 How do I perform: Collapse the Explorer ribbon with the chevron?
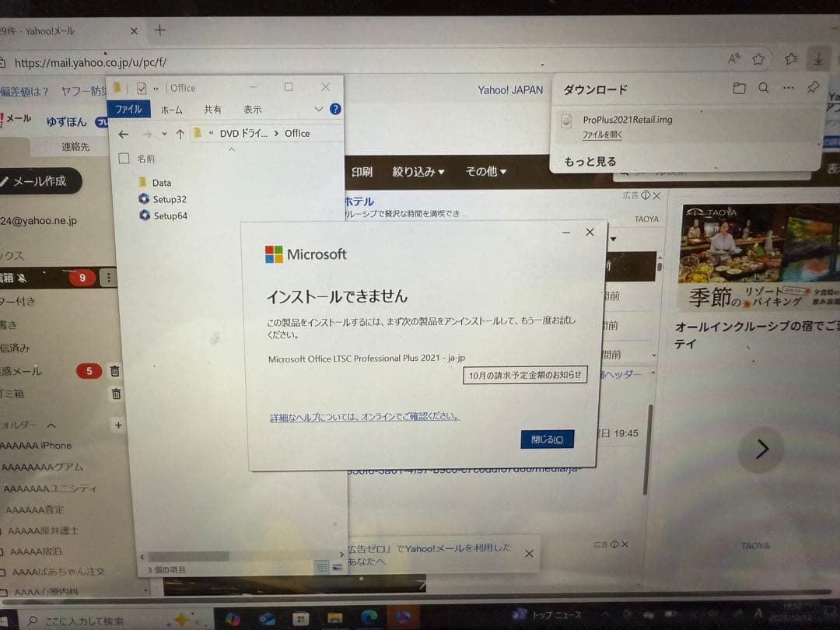[x=318, y=109]
